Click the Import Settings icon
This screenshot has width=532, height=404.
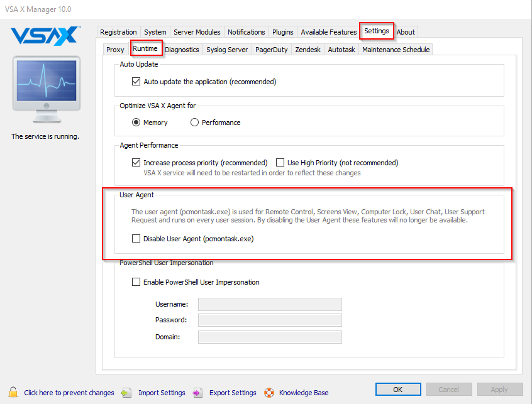coord(126,393)
